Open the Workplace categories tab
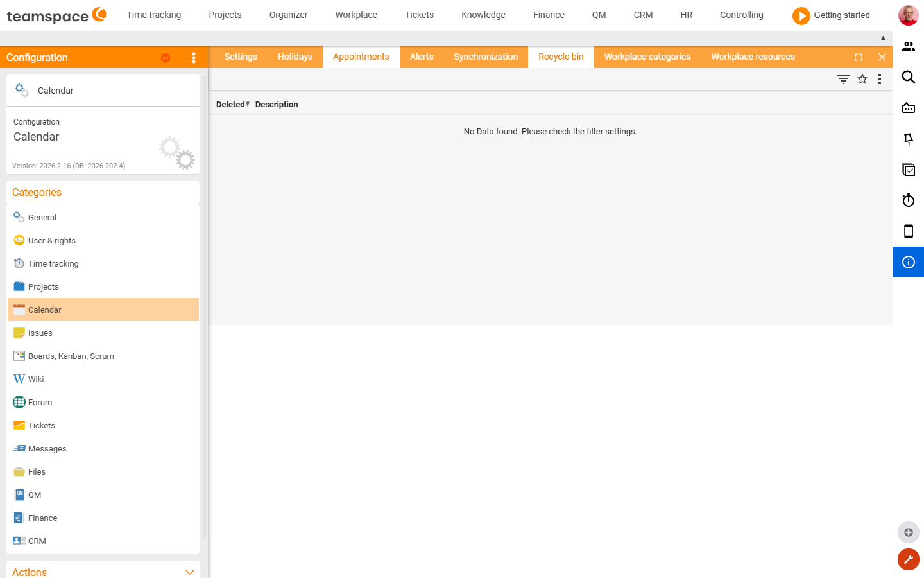The image size is (924, 578). (647, 57)
